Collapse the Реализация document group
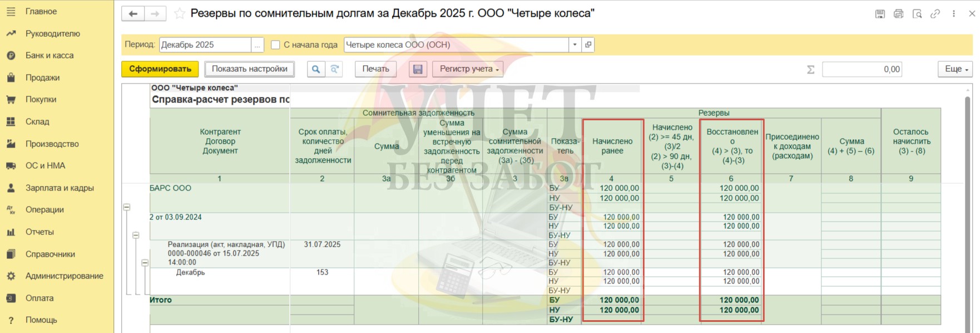 coord(145,262)
